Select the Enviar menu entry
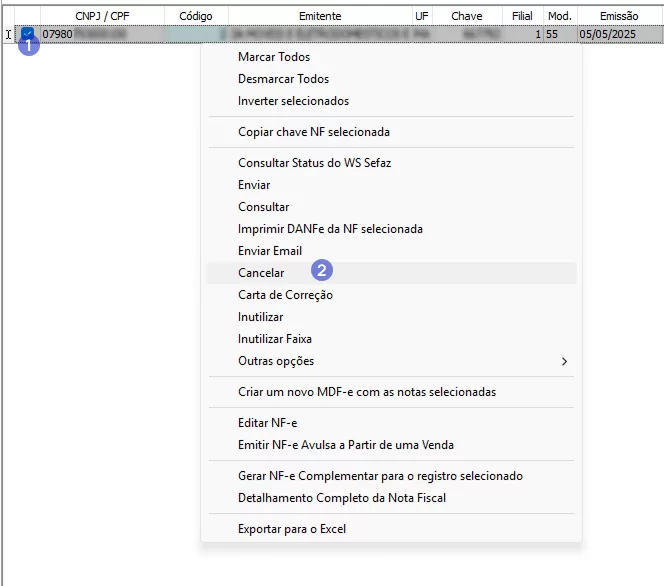The width and height of the screenshot is (664, 586). point(254,185)
